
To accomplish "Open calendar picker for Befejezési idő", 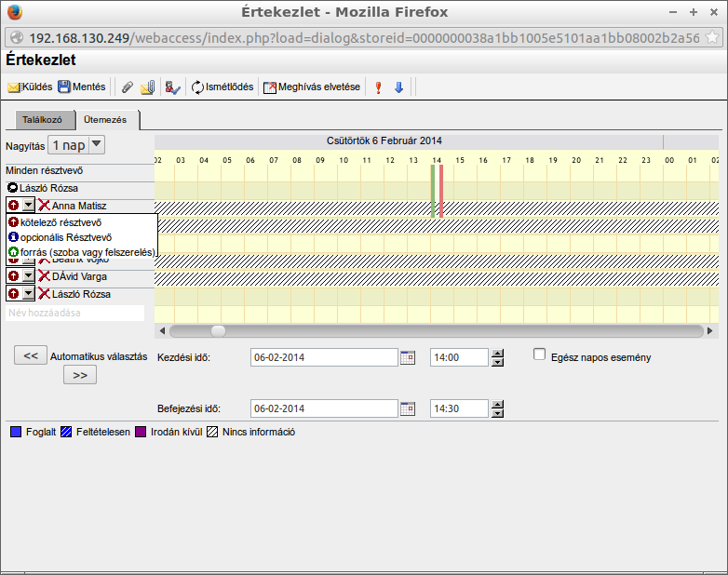I will (408, 408).
